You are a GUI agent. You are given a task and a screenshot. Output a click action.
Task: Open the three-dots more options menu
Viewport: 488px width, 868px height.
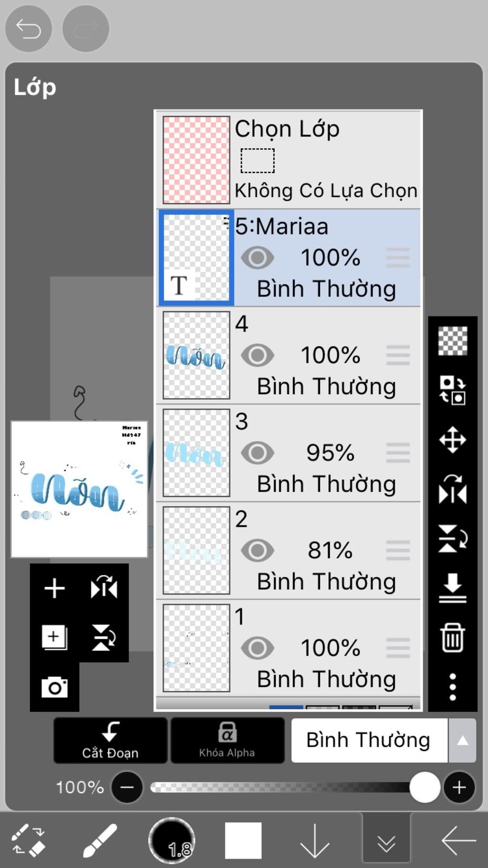[452, 687]
